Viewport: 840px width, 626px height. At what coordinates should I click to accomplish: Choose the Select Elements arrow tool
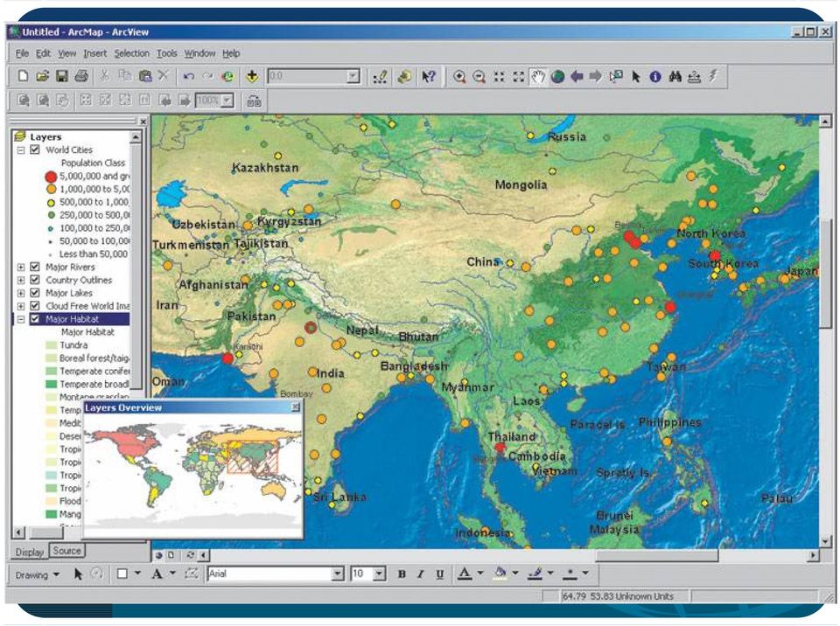(x=635, y=77)
